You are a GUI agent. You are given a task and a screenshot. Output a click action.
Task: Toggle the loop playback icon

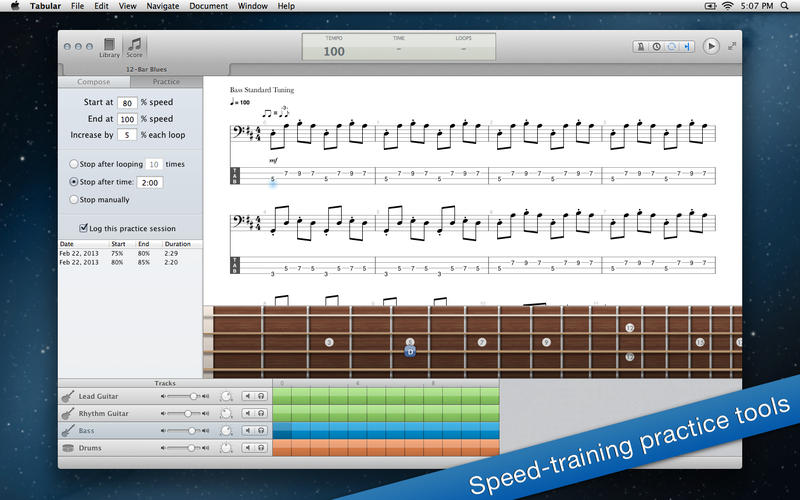point(671,46)
